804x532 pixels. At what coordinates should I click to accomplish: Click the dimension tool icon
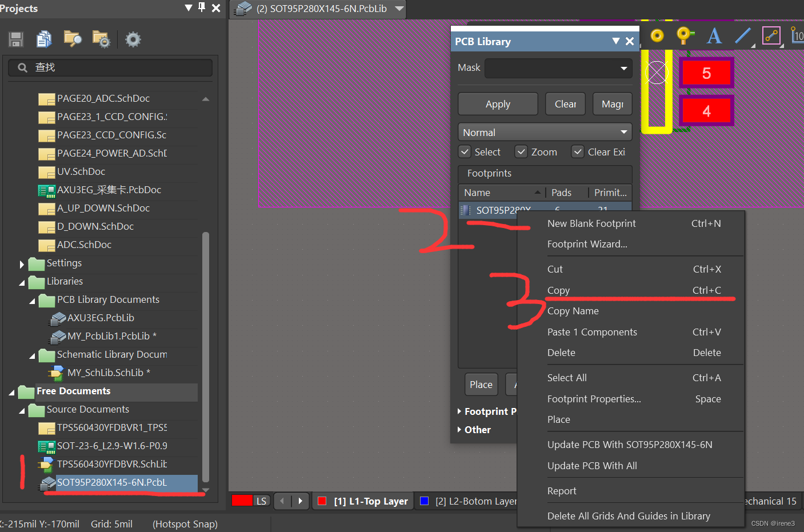pos(797,35)
